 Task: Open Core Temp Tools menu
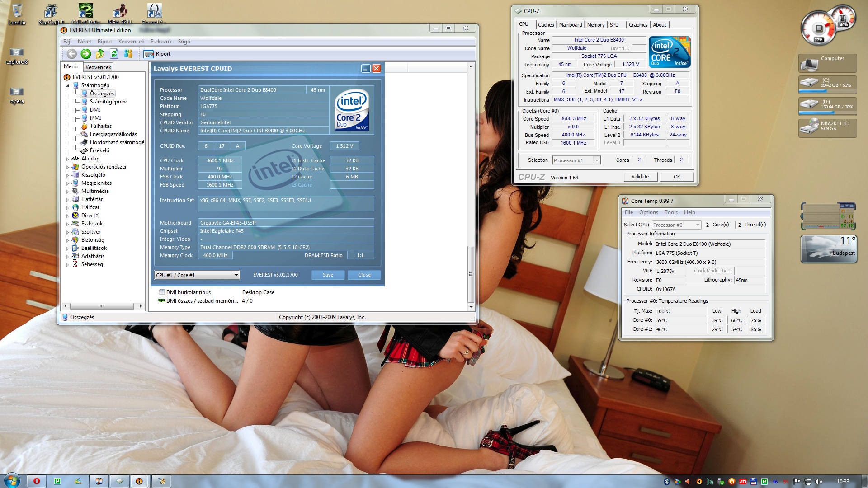click(671, 212)
